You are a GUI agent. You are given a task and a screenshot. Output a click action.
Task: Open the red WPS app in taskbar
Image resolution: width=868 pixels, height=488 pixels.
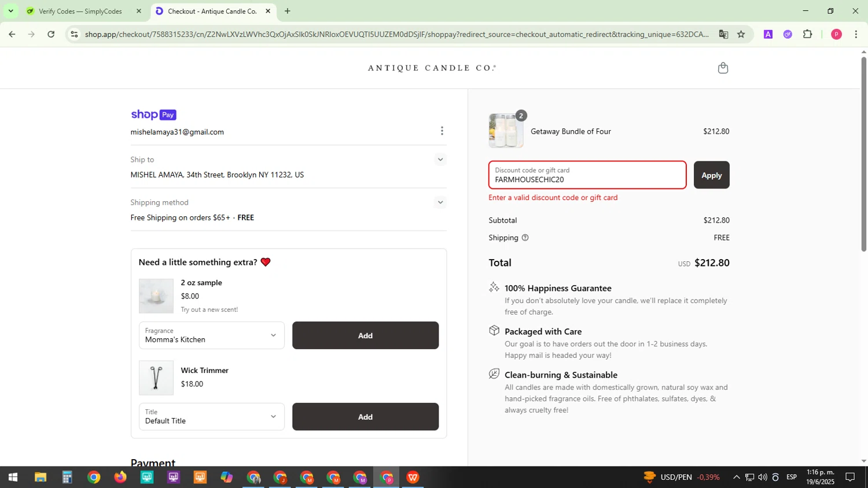(x=413, y=478)
